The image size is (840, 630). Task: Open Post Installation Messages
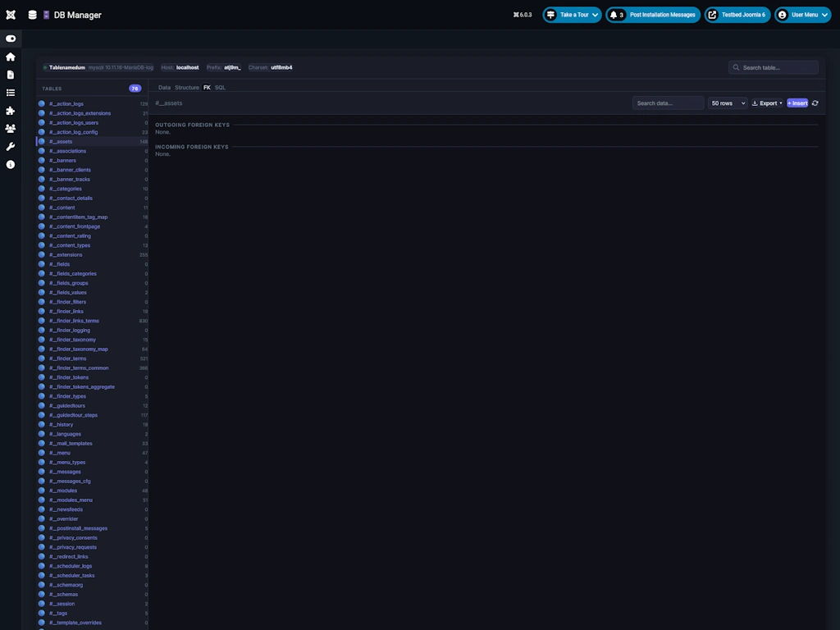pos(653,15)
